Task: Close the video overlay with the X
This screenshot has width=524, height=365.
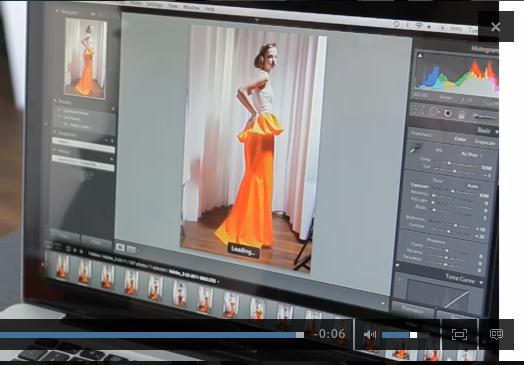Action: 496,27
